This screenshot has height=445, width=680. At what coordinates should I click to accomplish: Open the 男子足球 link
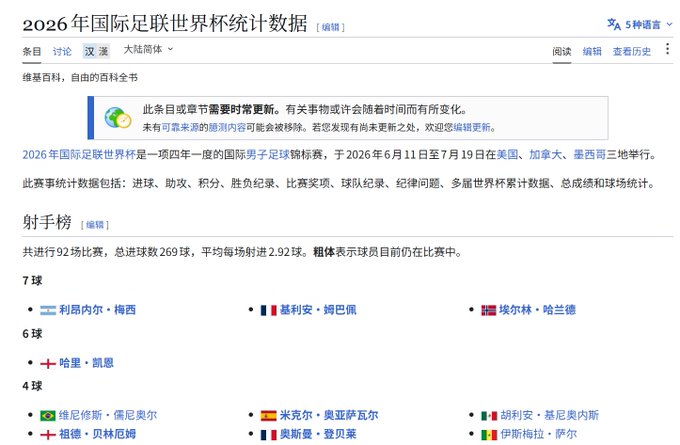point(268,154)
